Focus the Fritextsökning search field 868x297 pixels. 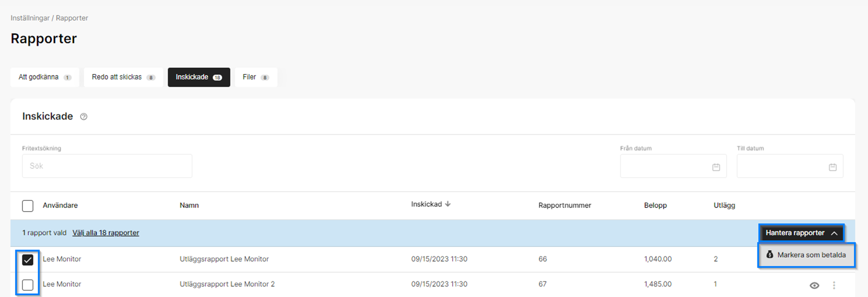(x=107, y=166)
